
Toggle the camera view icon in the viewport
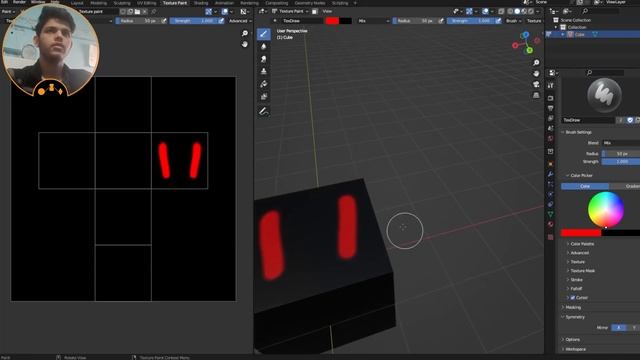tap(536, 84)
